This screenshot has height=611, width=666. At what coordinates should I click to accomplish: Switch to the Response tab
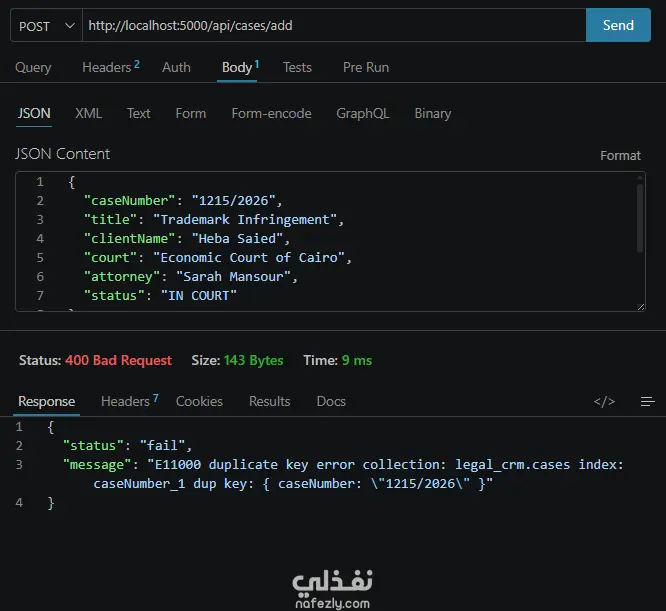click(47, 401)
